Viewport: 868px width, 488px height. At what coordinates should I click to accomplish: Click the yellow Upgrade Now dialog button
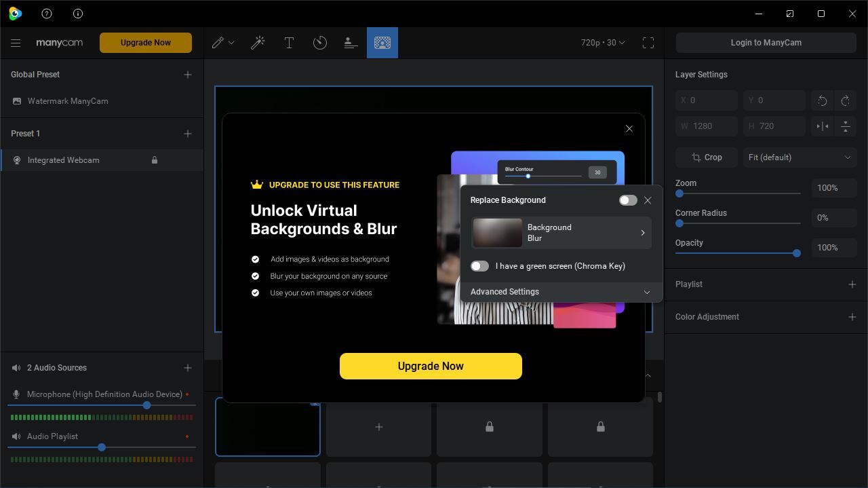431,366
